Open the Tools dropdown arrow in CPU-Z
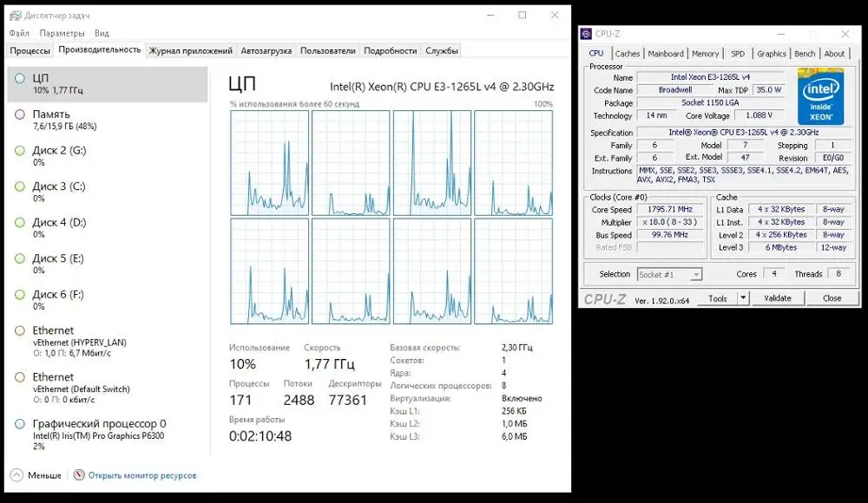This screenshot has width=868, height=503. [744, 298]
